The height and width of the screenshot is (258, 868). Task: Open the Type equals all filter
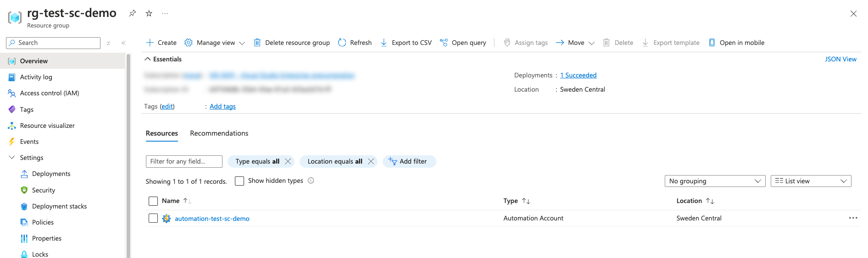[x=257, y=161]
